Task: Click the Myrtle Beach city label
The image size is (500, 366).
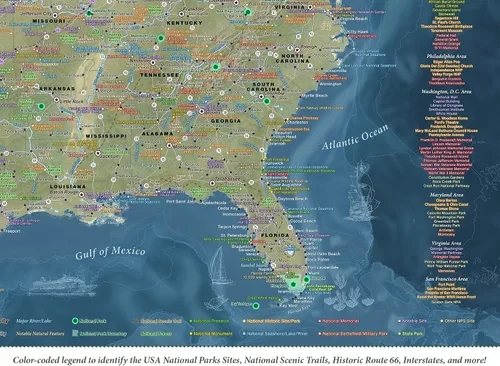Action: point(315,96)
